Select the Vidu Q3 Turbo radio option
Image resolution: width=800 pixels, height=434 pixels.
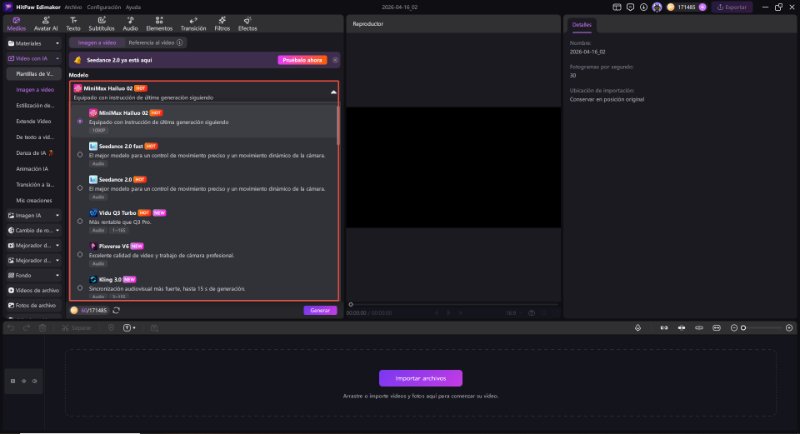click(80, 221)
